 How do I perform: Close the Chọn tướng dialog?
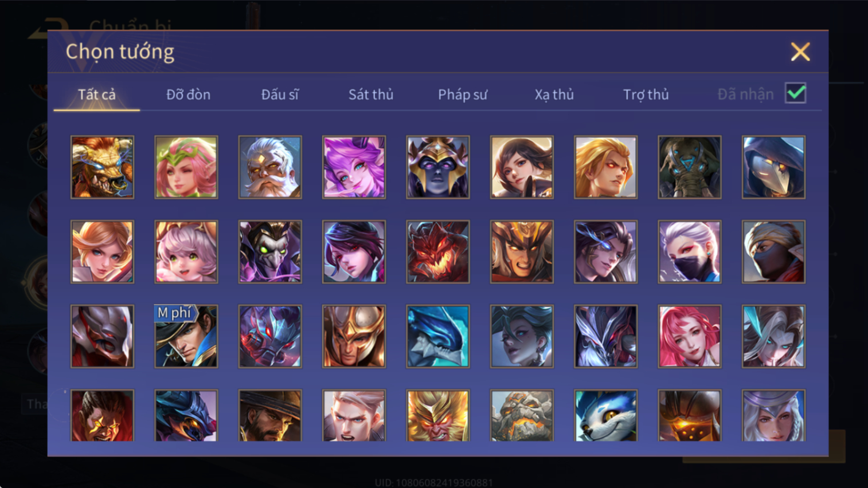coord(800,52)
